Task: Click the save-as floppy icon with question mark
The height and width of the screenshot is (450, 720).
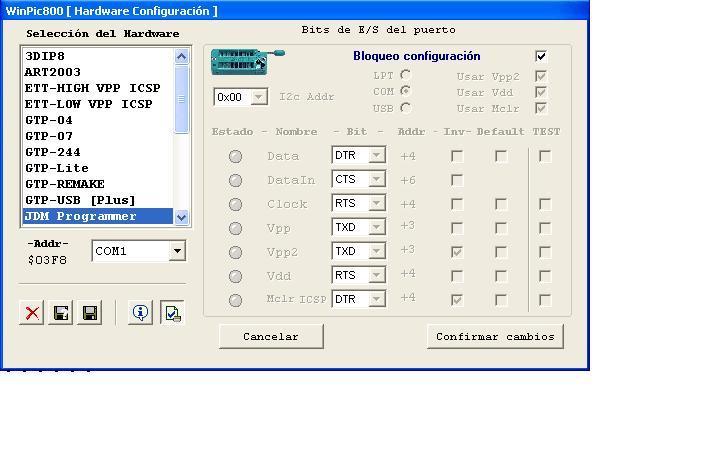Action: [61, 313]
